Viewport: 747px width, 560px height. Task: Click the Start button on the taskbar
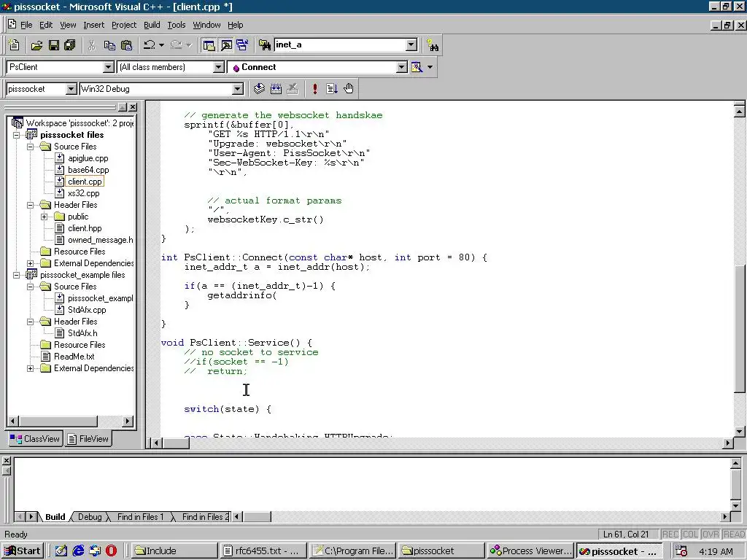(23, 551)
